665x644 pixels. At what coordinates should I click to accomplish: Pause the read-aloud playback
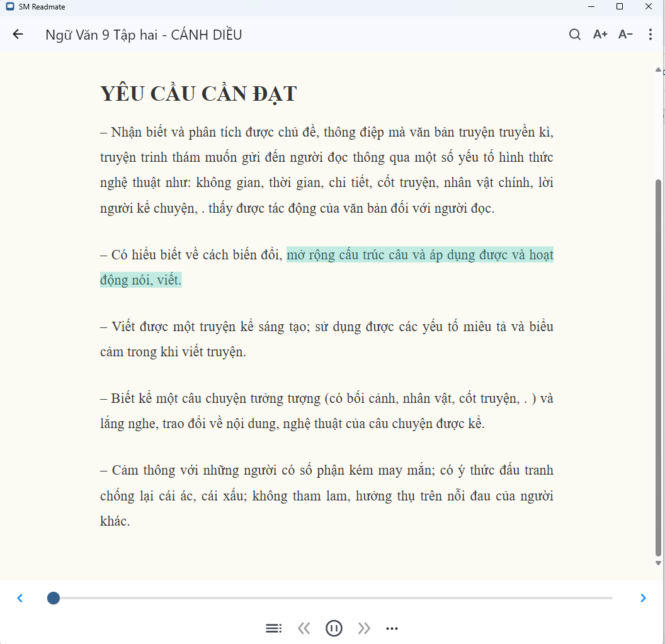click(x=334, y=628)
